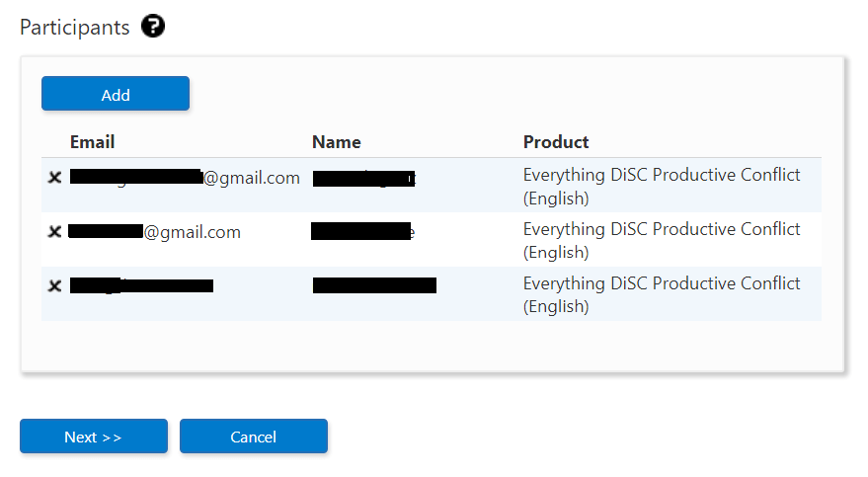
Task: Select the Email column header
Action: click(92, 142)
